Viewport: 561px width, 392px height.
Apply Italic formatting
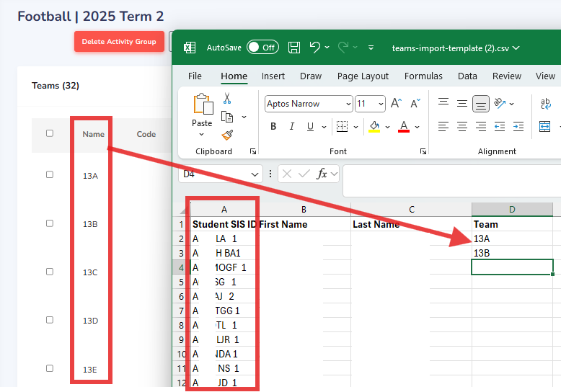coord(293,127)
